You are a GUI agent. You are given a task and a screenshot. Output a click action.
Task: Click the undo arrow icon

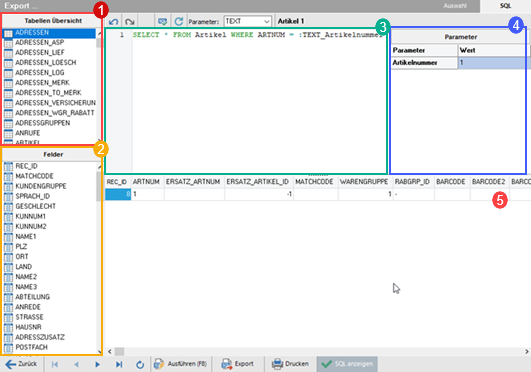pos(113,22)
